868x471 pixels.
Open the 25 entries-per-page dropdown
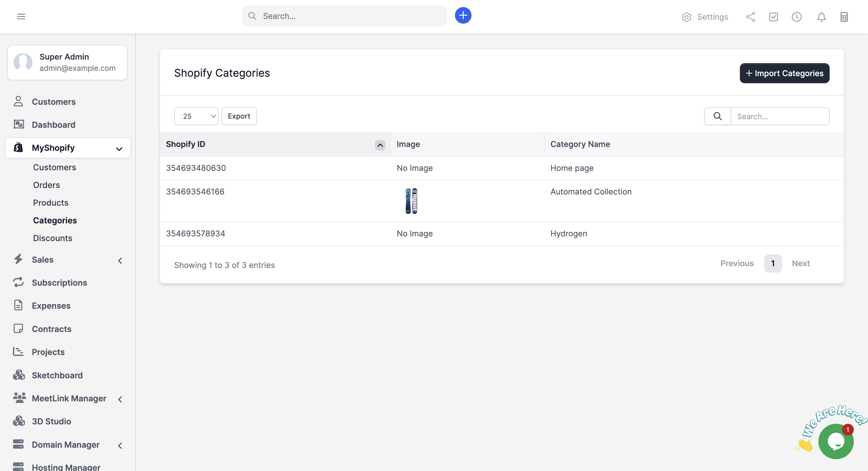point(196,116)
